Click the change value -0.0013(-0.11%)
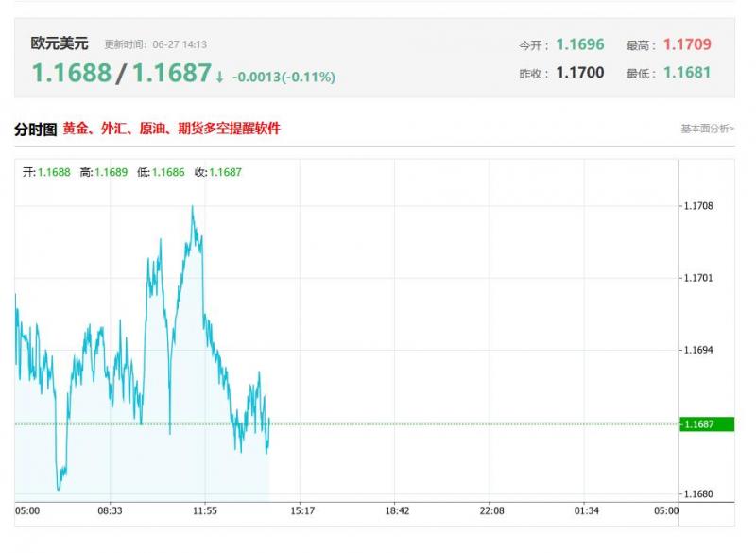 point(283,78)
